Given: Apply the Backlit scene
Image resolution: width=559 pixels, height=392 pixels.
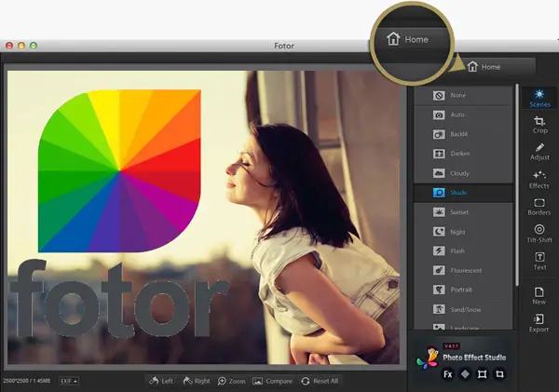Looking at the screenshot, I should point(463,134).
